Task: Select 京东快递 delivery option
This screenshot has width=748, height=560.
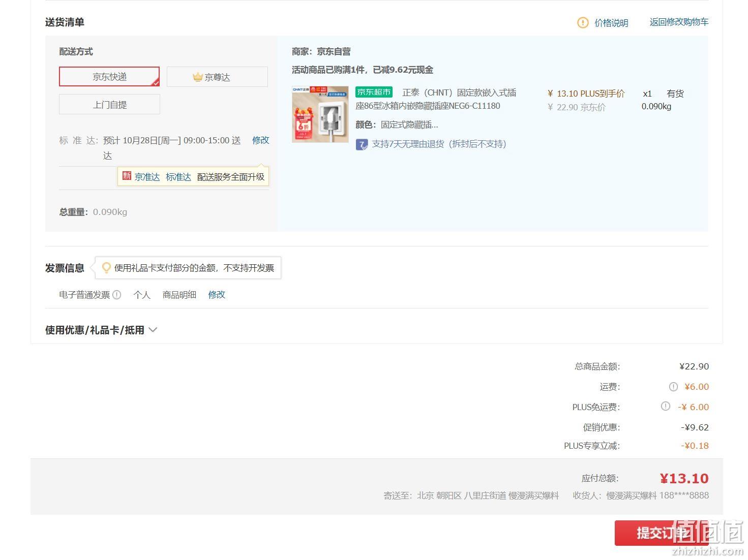Action: (109, 77)
